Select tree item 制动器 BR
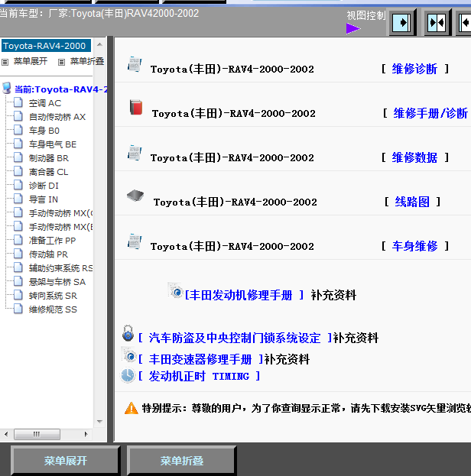Screen dimensions: 471x476 [49, 158]
